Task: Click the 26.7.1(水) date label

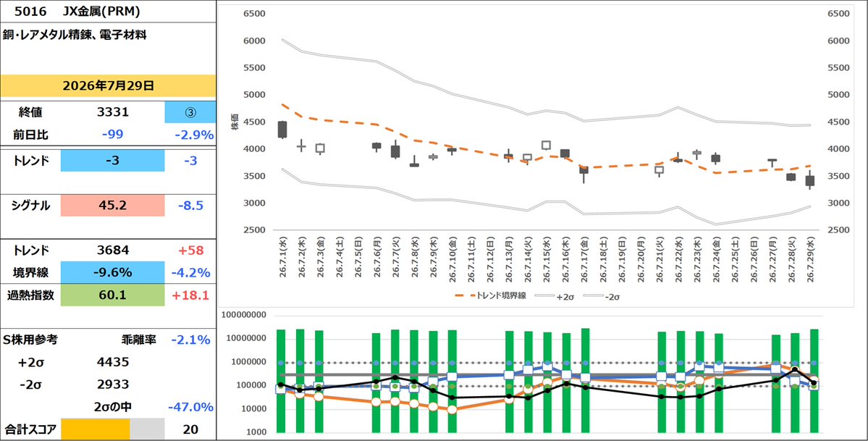Action: [282, 259]
